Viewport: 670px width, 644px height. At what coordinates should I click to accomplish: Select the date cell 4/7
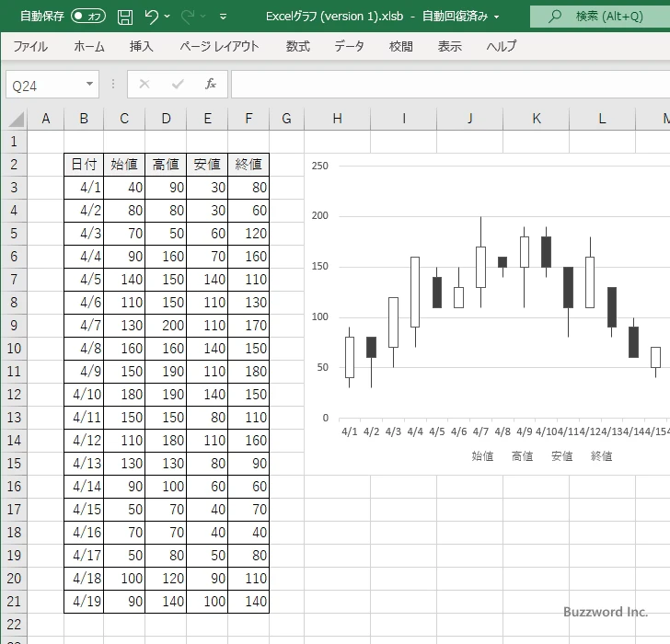[84, 326]
